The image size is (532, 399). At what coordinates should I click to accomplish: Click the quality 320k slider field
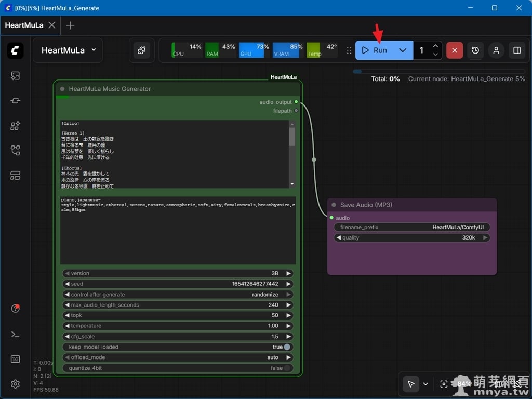coord(411,237)
